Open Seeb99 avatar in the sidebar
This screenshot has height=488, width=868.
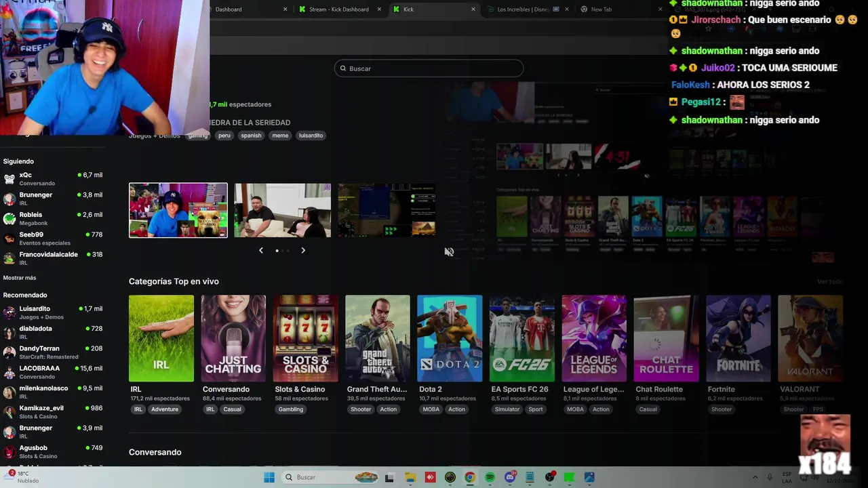(9, 239)
